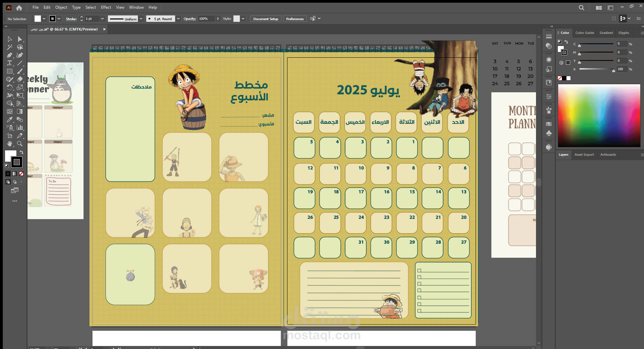Select the Rectangle tool
This screenshot has height=349, width=644.
coord(10,71)
